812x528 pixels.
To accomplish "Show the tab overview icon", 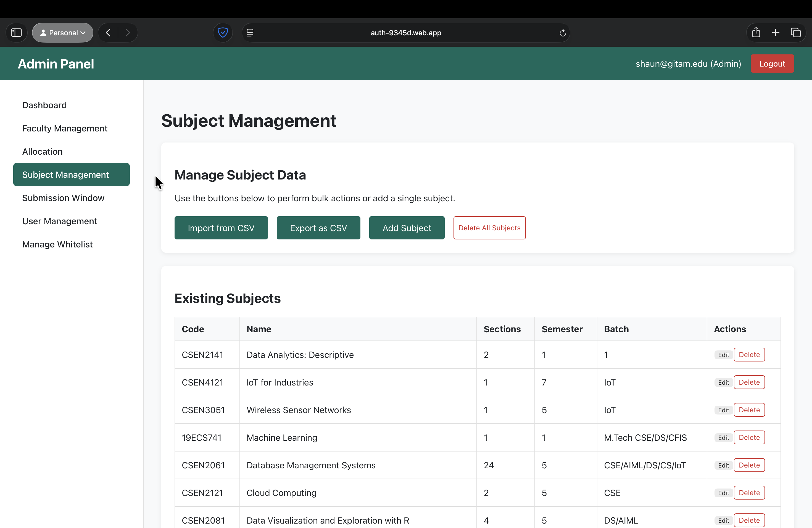I will [x=796, y=33].
